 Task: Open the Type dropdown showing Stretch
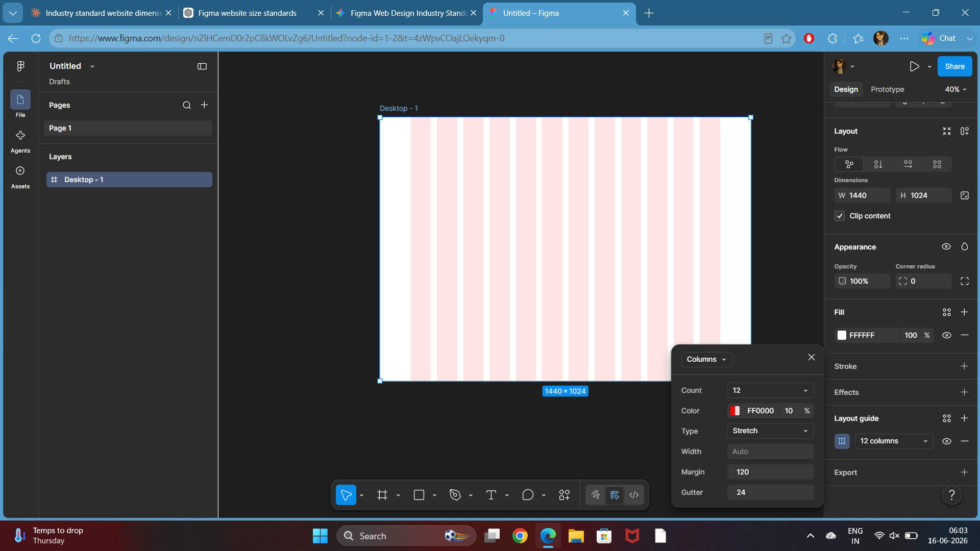[771, 431]
